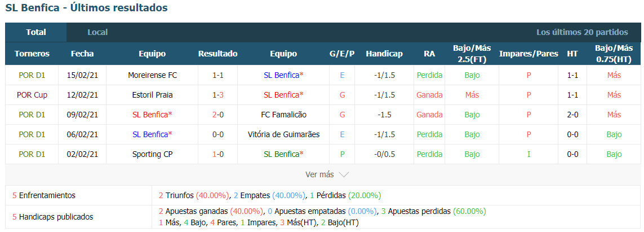Click the 2-0 result against FC Famalicão
The image size is (644, 232).
coord(217,115)
